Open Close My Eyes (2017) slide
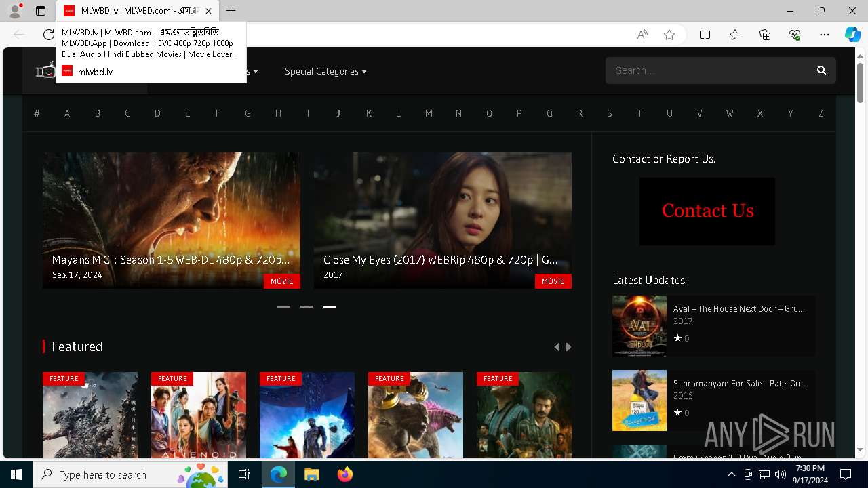Viewport: 868px width, 488px height. [443, 220]
